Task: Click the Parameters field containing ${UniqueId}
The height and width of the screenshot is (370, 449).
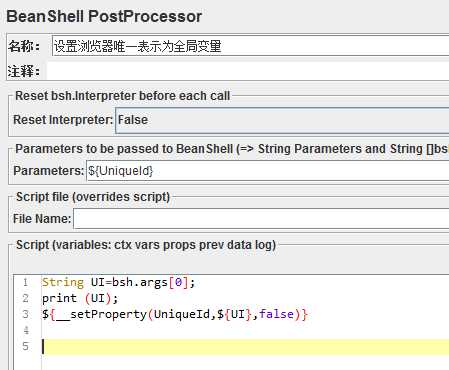Action: 267,171
